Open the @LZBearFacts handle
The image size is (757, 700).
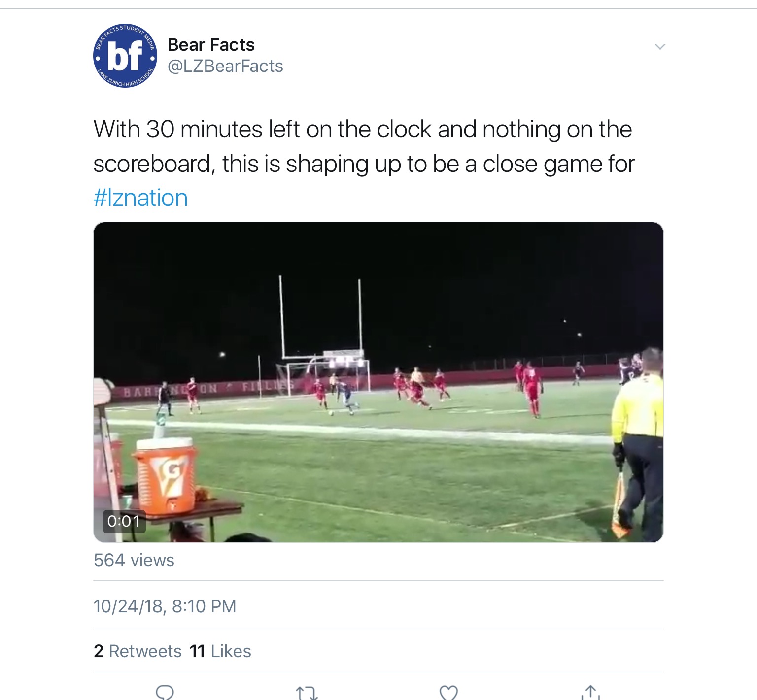pos(225,66)
